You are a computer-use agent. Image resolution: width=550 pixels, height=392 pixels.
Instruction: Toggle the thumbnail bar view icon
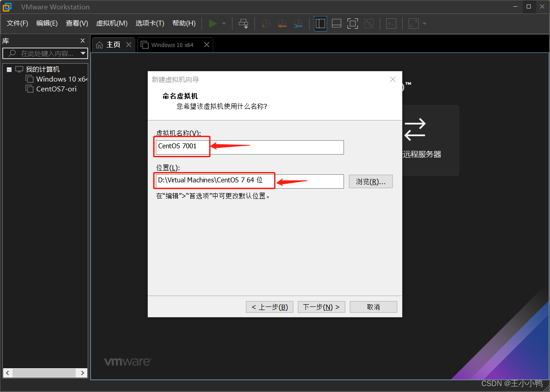click(336, 23)
